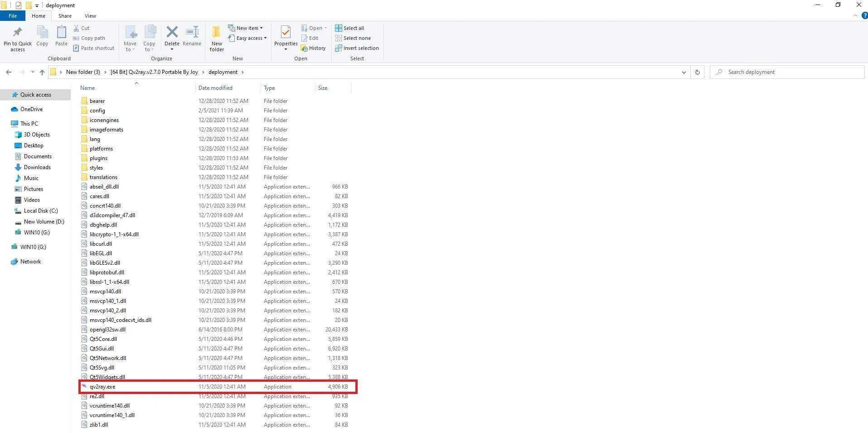Expand path chevron after New folder (3)

click(x=106, y=72)
